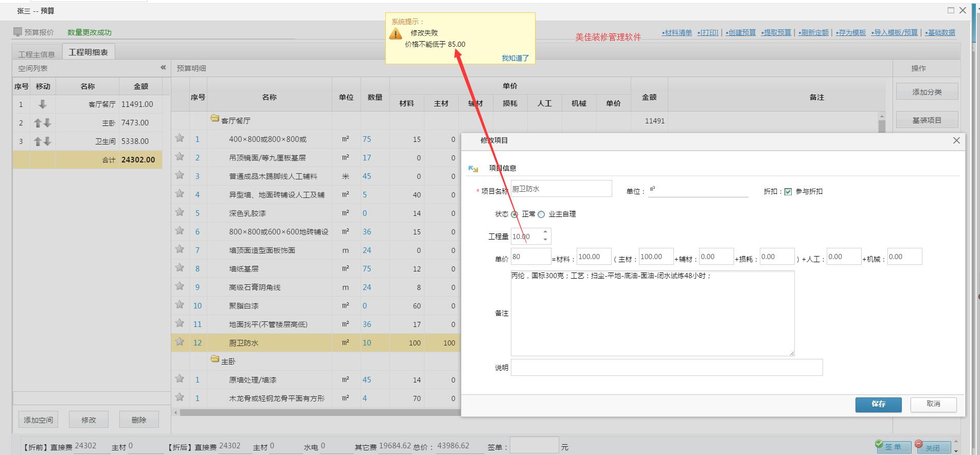
Task: Switch to the 工程主信息 tab
Action: pyautogui.click(x=37, y=54)
